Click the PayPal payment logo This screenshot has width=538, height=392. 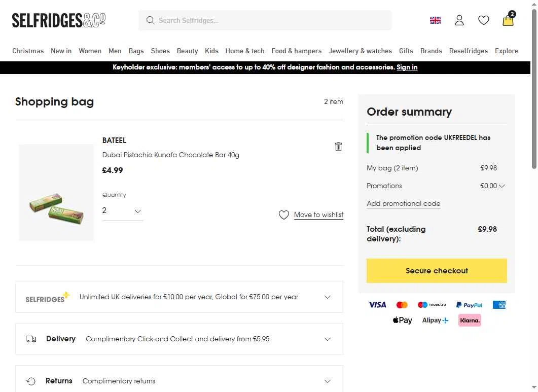pyautogui.click(x=469, y=305)
